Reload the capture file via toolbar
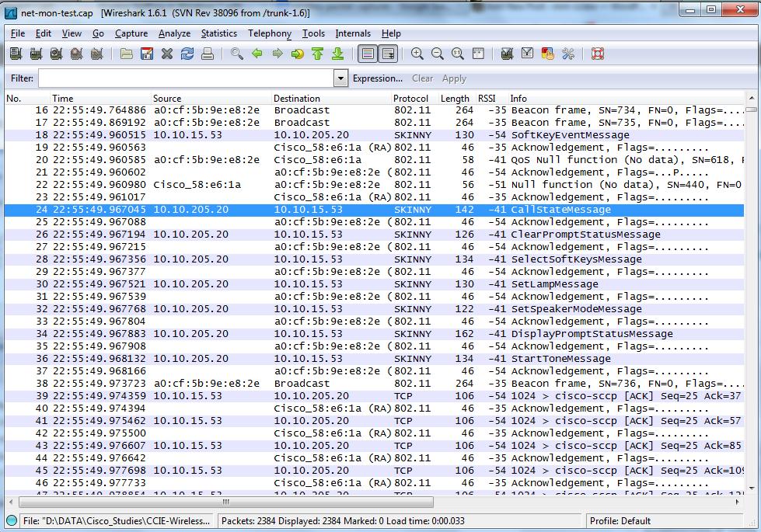Screen dimensions: 761x532 pos(187,54)
